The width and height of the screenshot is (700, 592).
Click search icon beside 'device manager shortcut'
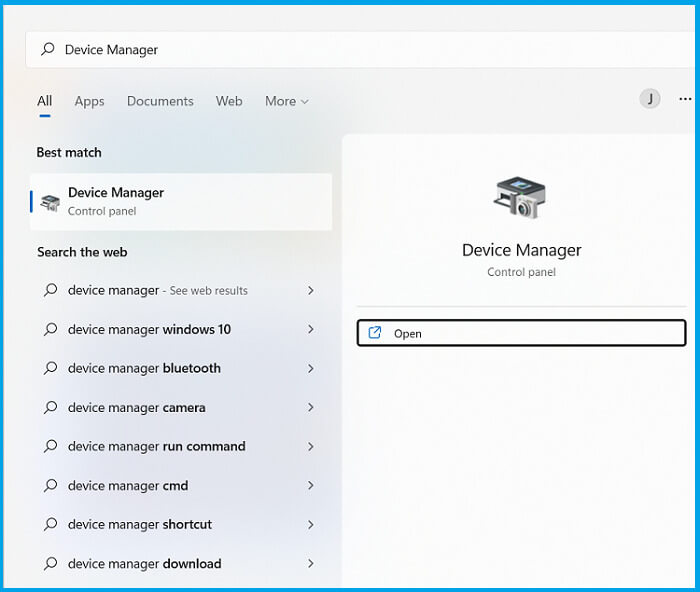pos(50,525)
